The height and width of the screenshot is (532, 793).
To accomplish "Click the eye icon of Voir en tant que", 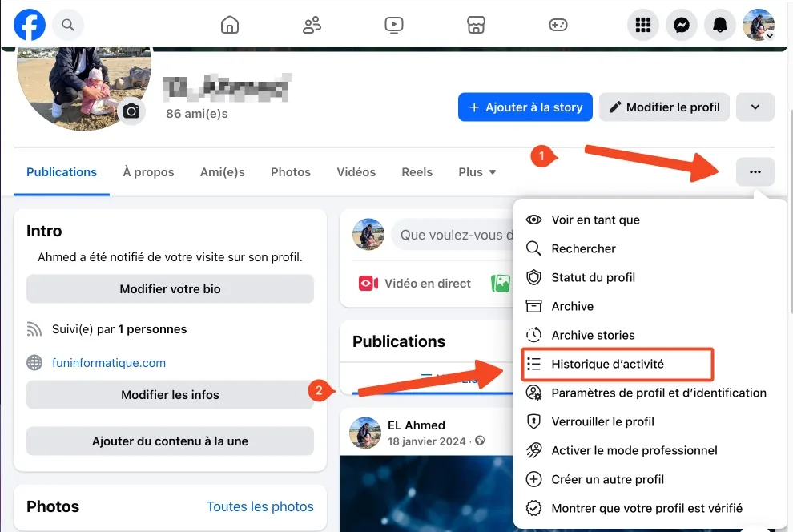I will [x=533, y=220].
